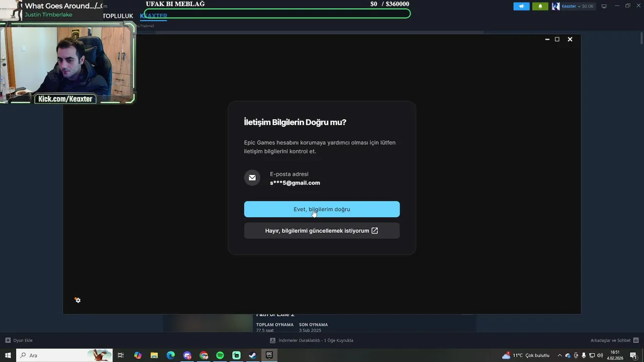Open File Explorer from the taskbar
This screenshot has width=644, height=362.
[x=154, y=355]
